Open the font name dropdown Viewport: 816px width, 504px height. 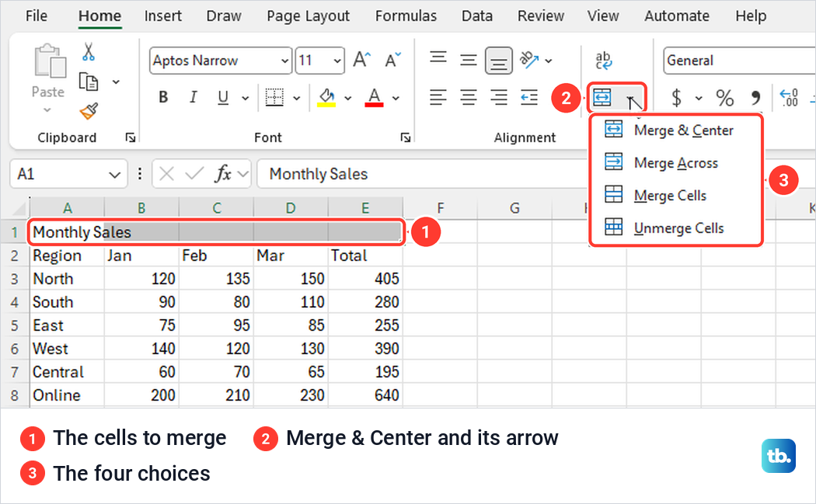click(284, 61)
